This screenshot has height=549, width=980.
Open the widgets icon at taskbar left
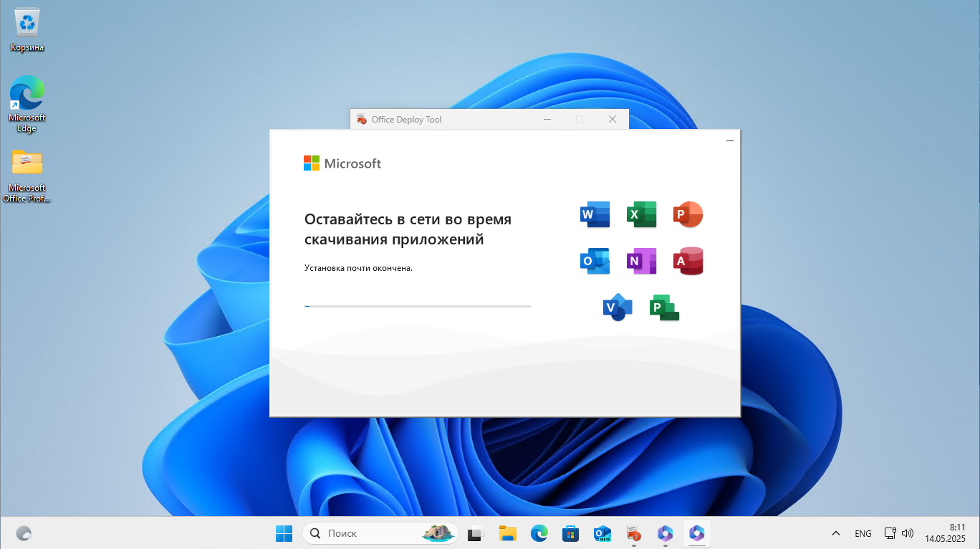(24, 533)
